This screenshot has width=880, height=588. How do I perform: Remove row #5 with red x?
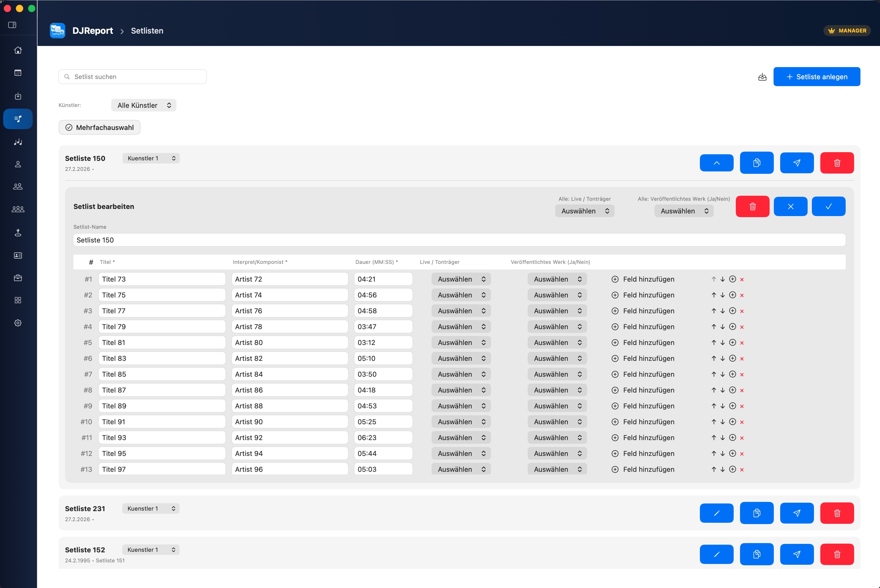click(x=742, y=343)
